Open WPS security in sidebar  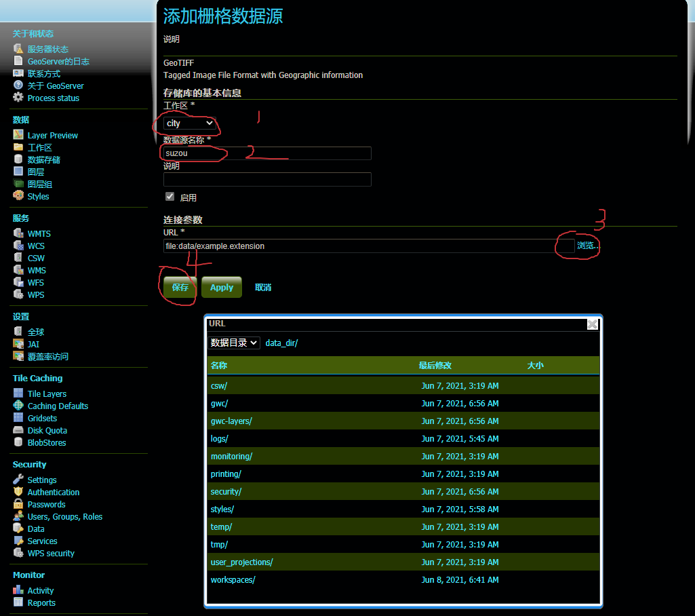coord(51,554)
